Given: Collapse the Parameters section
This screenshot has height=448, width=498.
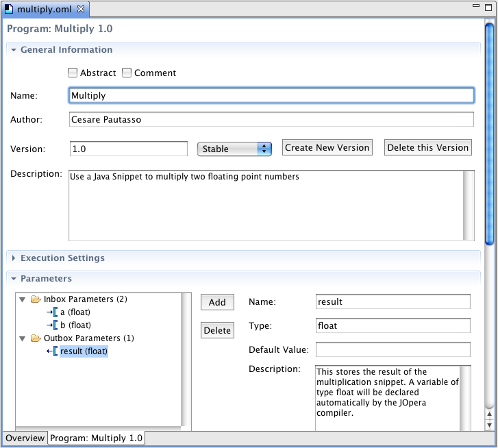Looking at the screenshot, I should [x=14, y=278].
